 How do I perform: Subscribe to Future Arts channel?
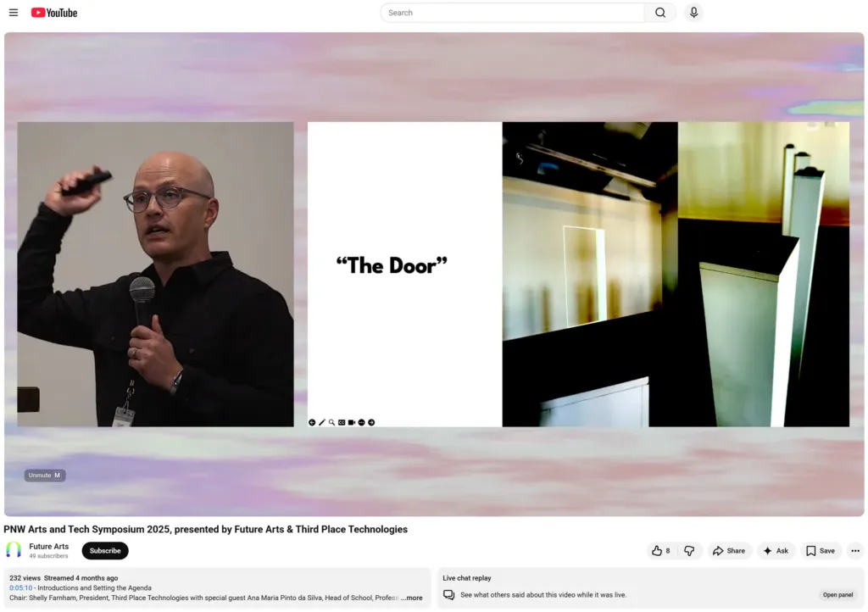(105, 551)
